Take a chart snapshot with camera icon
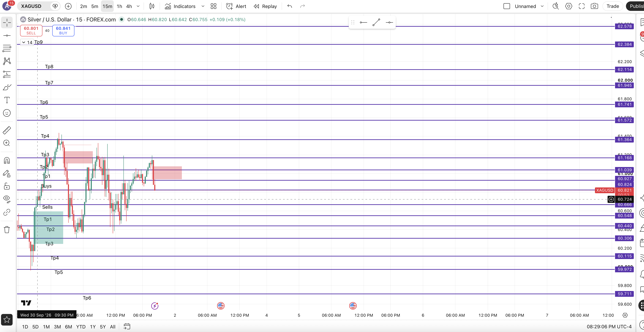This screenshot has height=332, width=644. click(594, 6)
